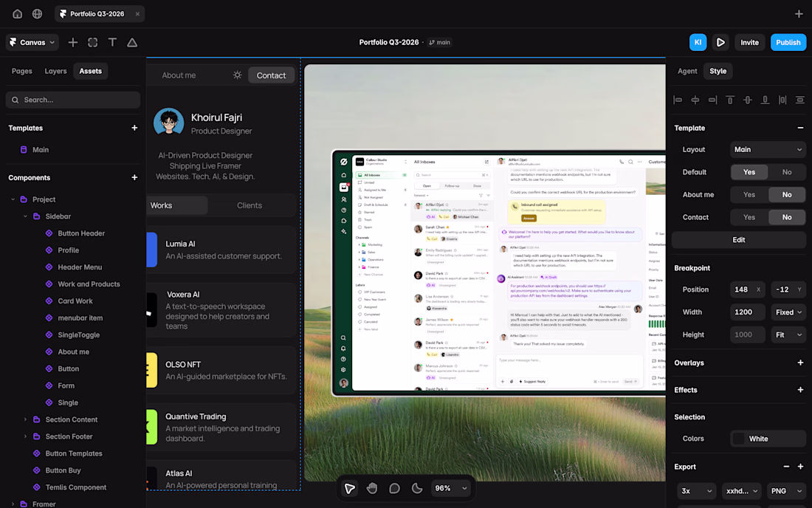Open the KI user avatar
Viewport: 812px width, 508px height.
pyautogui.click(x=698, y=43)
